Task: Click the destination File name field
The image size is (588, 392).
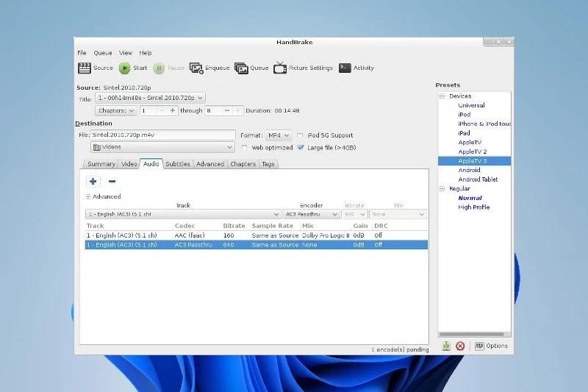Action: pyautogui.click(x=162, y=135)
